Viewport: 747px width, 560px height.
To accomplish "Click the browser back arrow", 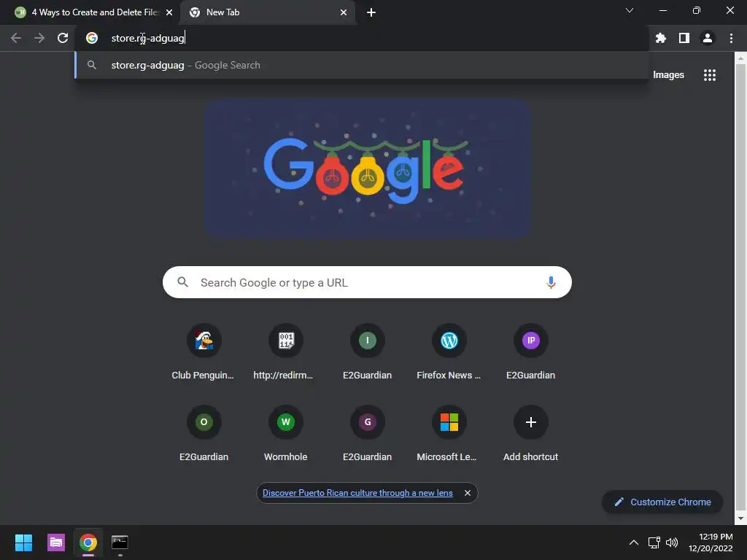I will point(16,38).
